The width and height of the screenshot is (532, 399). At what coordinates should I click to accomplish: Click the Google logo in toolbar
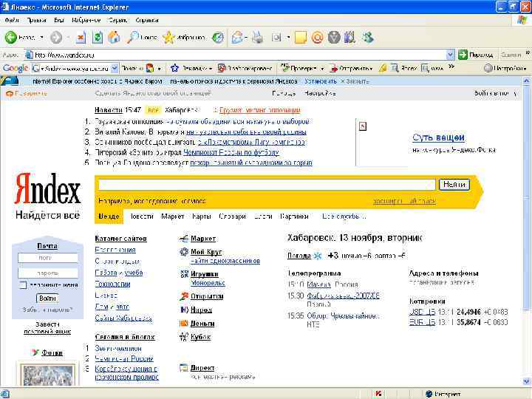pos(16,68)
